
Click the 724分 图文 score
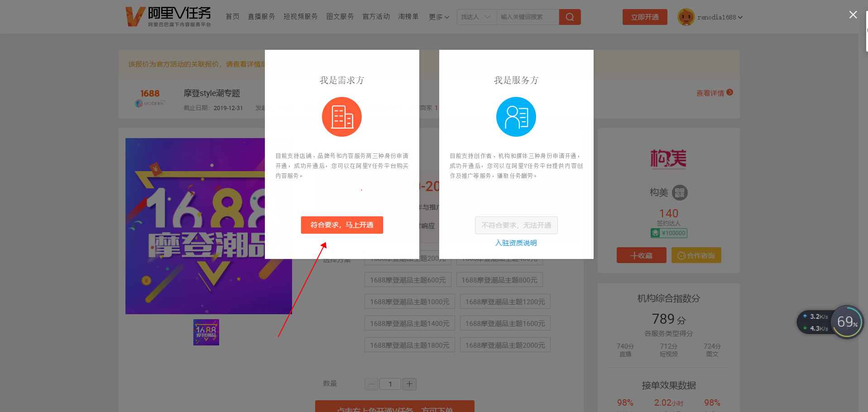coord(712,350)
